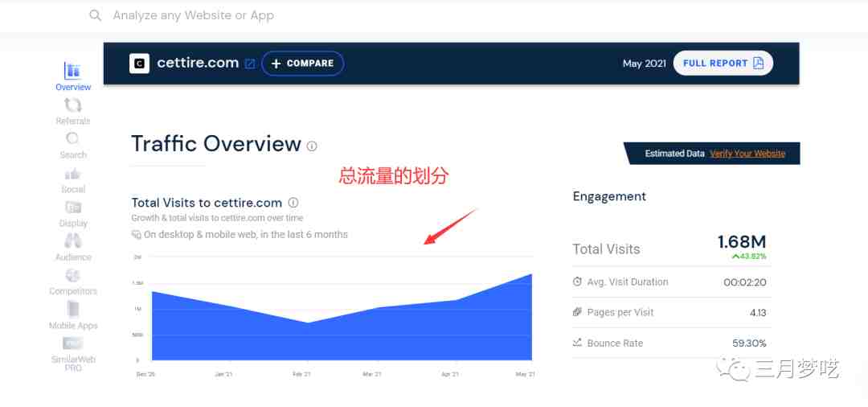868x407 pixels.
Task: Click the Feb 21 chart low point
Action: coord(308,323)
